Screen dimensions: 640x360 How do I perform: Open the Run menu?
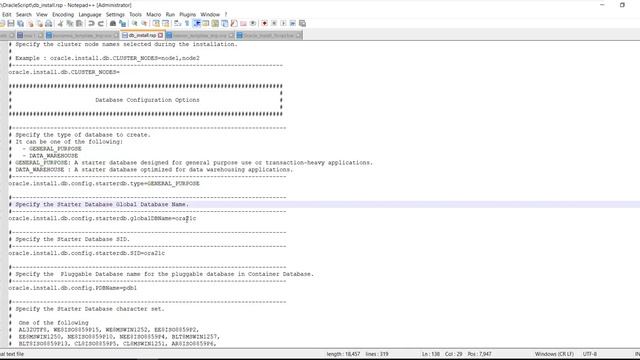[170, 14]
